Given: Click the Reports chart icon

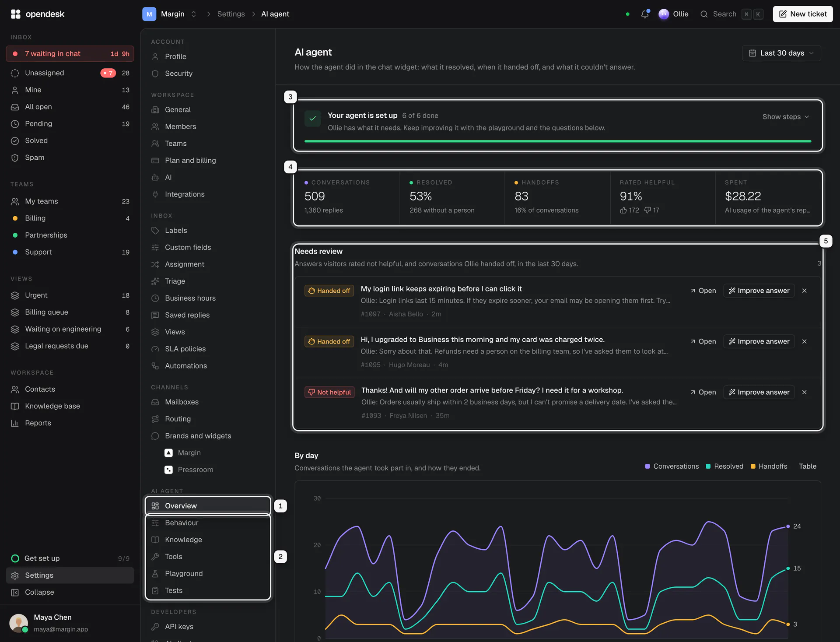Looking at the screenshot, I should point(15,423).
